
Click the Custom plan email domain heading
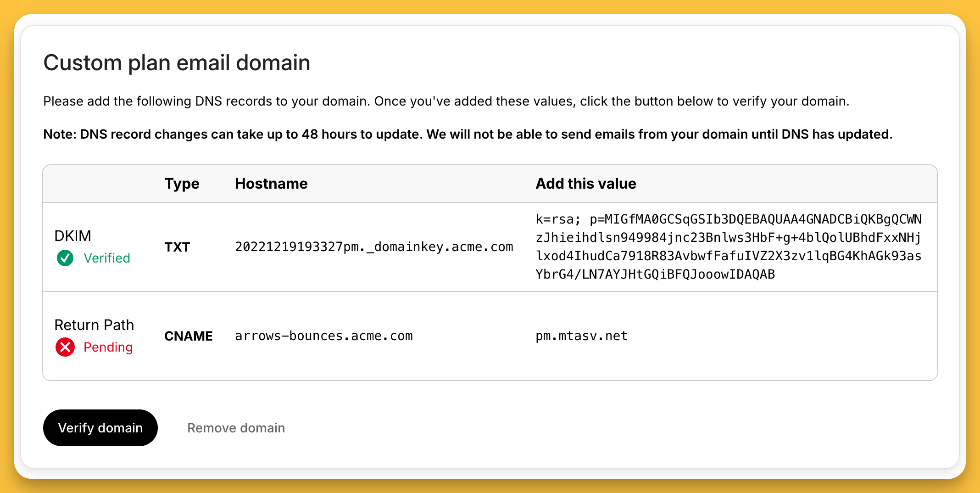(x=177, y=63)
